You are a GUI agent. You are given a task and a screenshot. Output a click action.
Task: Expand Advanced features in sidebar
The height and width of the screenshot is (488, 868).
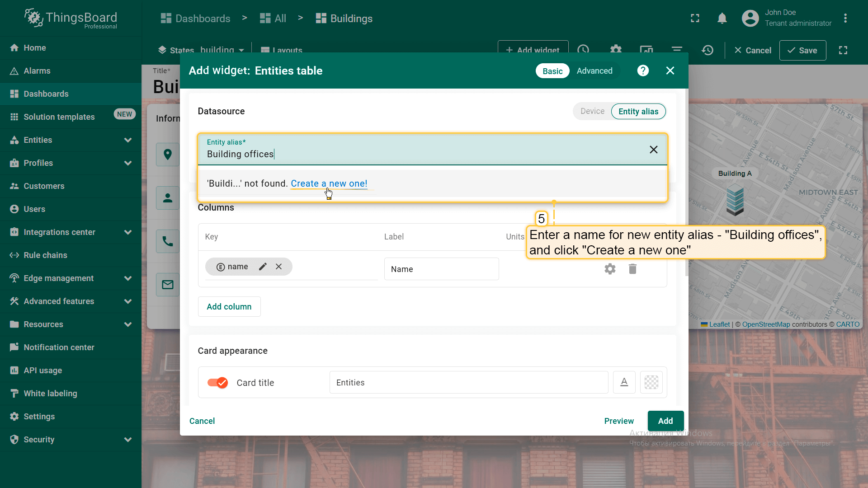[128, 301]
